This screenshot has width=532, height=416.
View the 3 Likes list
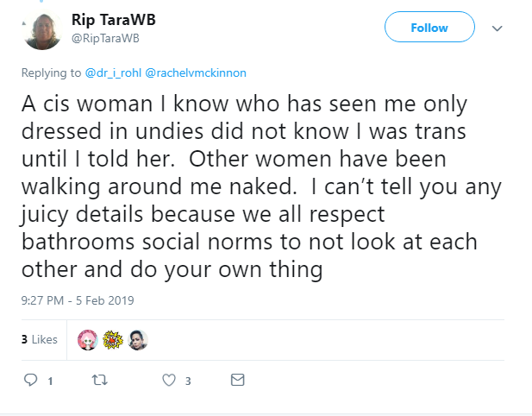[40, 339]
